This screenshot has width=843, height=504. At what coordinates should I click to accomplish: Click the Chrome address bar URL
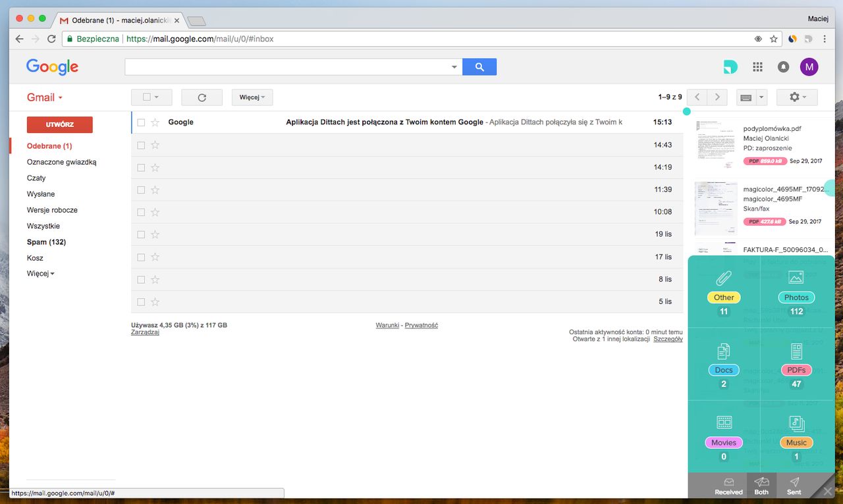(200, 39)
